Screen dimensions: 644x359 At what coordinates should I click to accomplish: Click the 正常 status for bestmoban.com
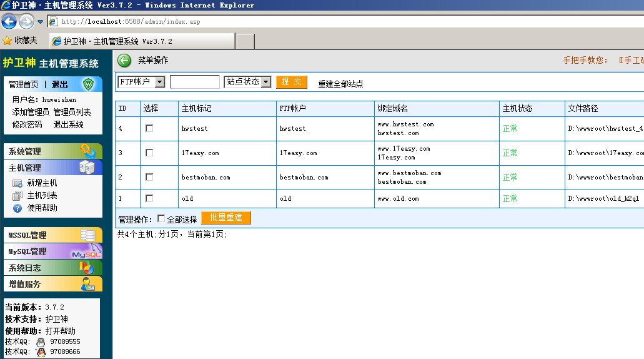[510, 177]
